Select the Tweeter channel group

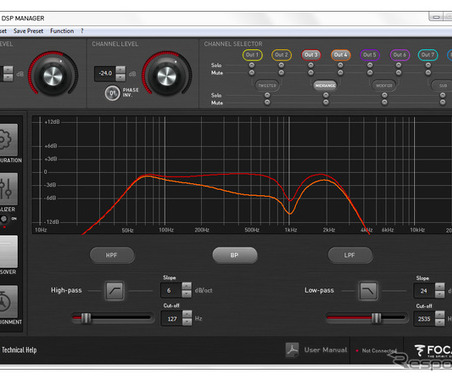click(x=267, y=85)
